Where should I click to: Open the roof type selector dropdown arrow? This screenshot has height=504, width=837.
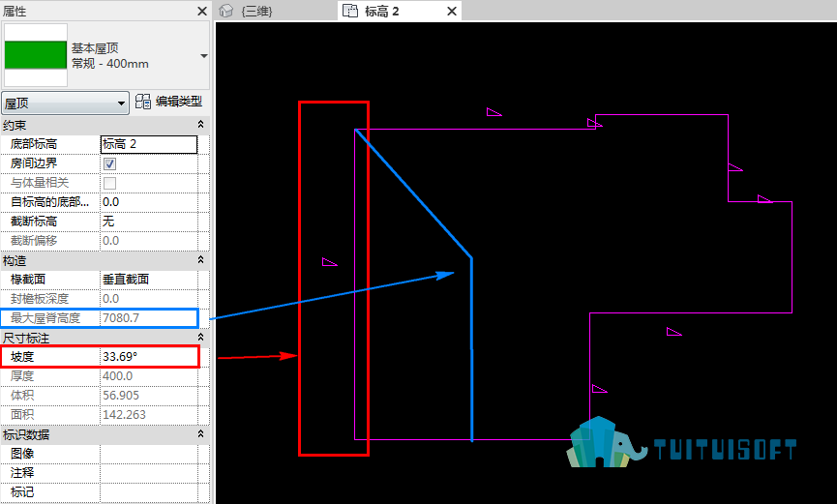coord(204,56)
